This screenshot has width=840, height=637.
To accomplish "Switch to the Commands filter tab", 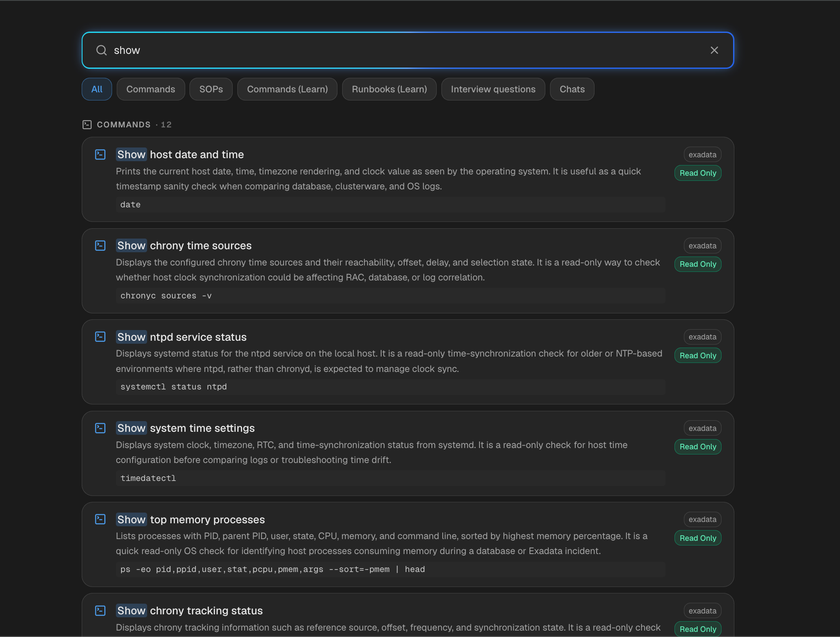I will click(151, 89).
